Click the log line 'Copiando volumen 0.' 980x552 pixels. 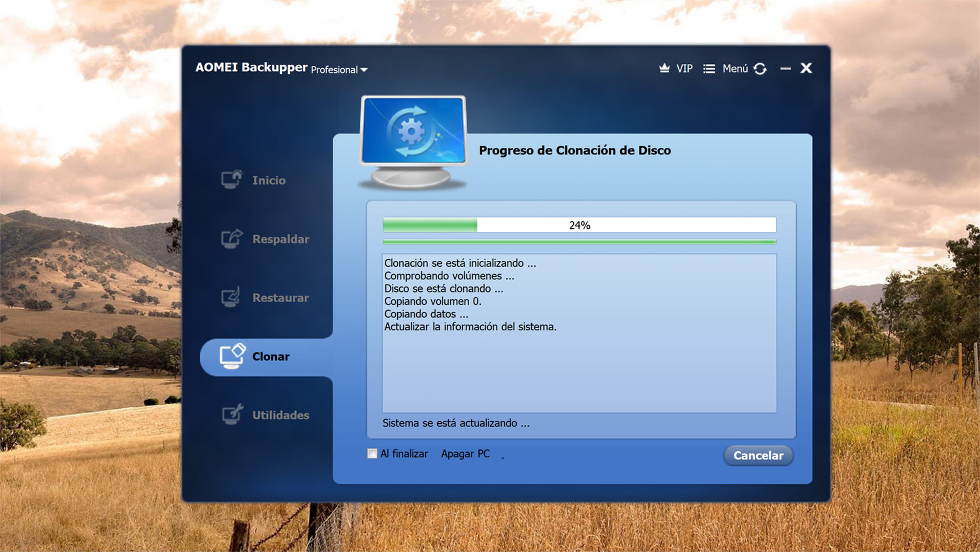point(433,301)
